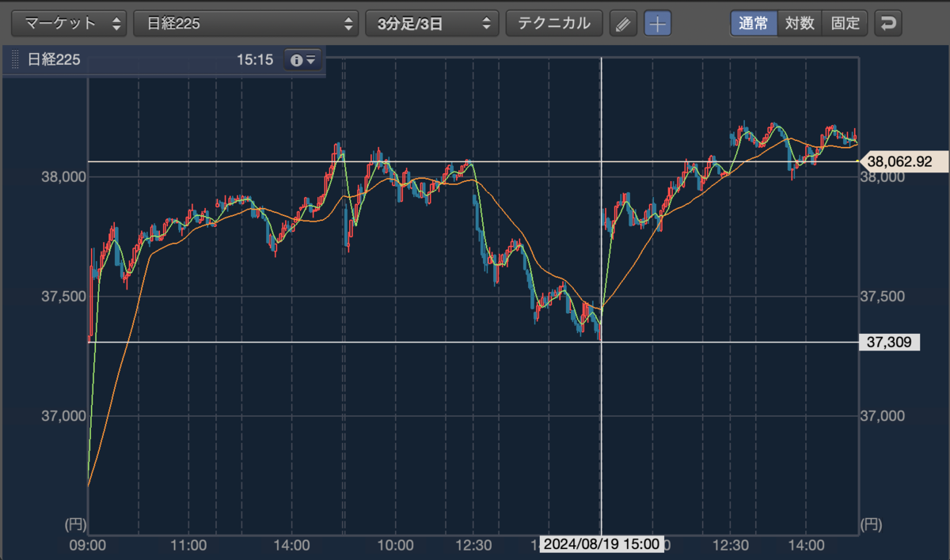Click the 15:15 time label
The image size is (950, 560).
click(254, 60)
